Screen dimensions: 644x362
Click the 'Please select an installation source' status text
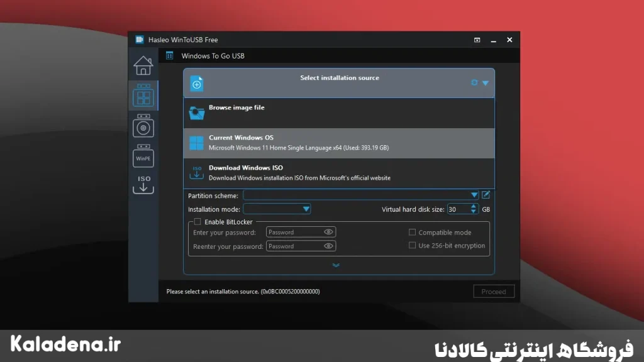coord(243,292)
